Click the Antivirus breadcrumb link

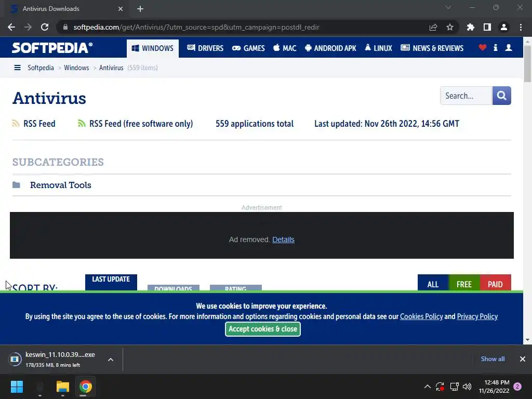tap(111, 68)
